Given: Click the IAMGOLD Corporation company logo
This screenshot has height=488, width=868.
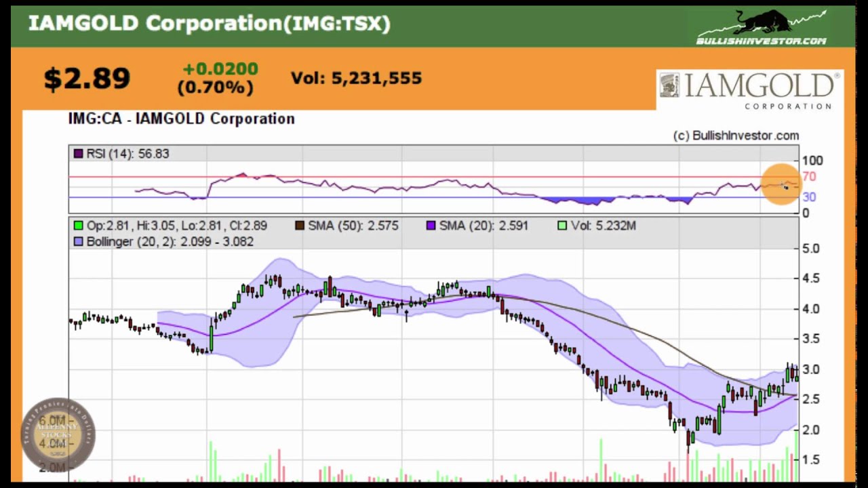Looking at the screenshot, I should (749, 91).
